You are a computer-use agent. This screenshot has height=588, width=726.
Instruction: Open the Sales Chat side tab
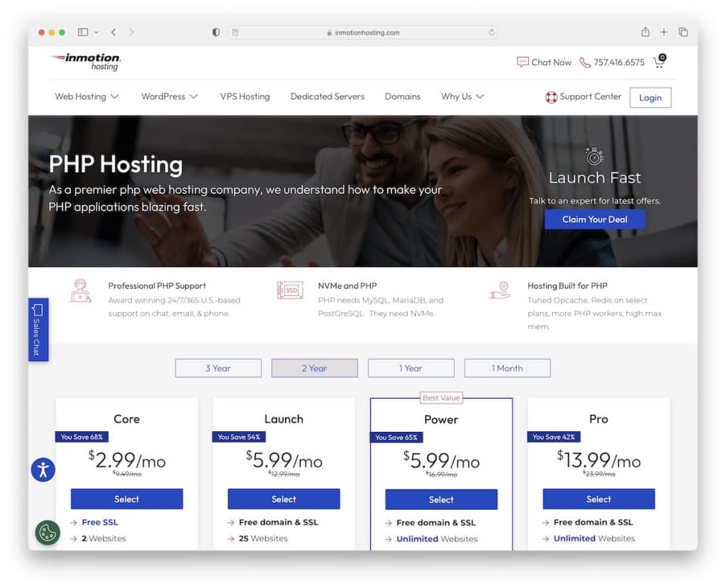tap(38, 329)
